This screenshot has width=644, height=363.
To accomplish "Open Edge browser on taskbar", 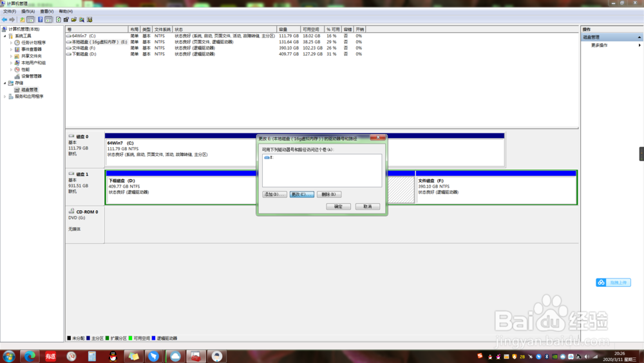I will (x=30, y=356).
